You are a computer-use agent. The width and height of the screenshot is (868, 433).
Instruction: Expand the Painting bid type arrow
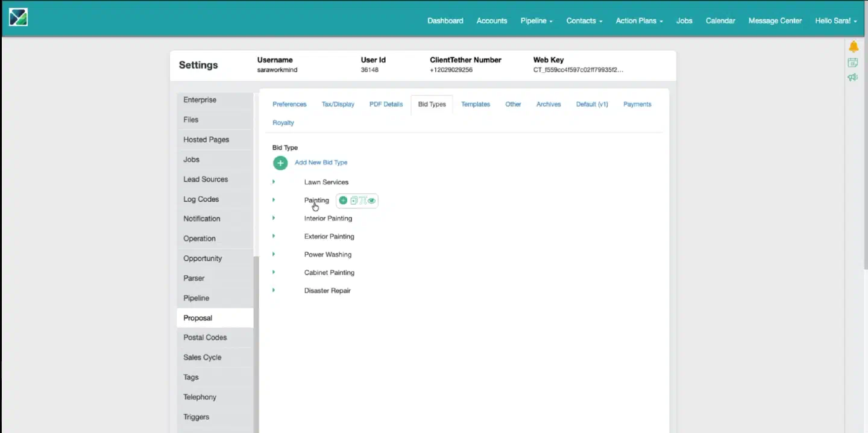coord(274,199)
